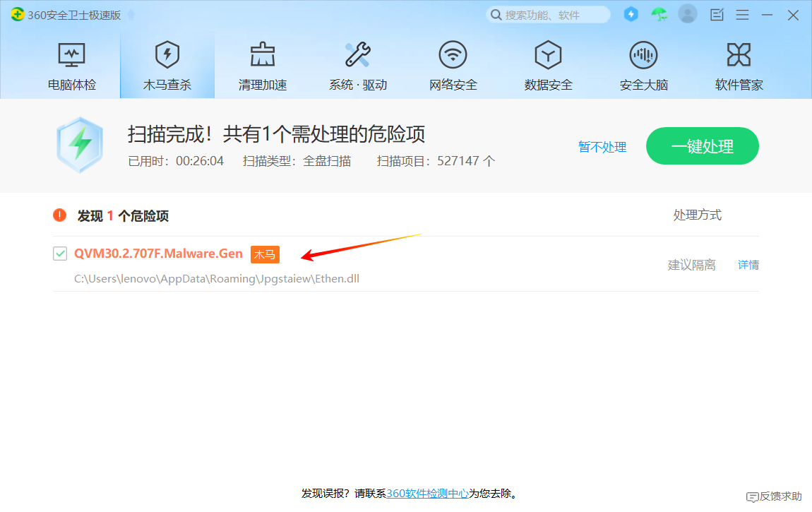Click the 扫描完成 headline text
Viewport: 812px width, 512px height.
pos(276,134)
